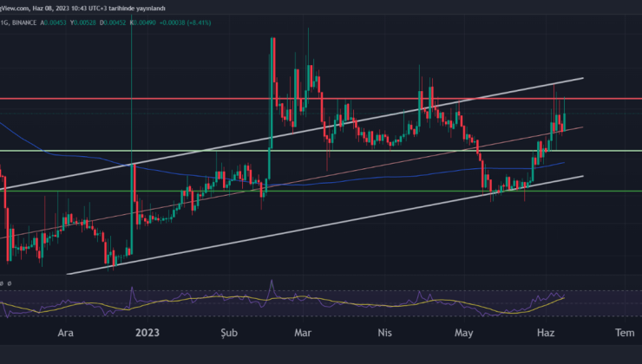Click the 'Şub' month label
The width and height of the screenshot is (642, 364).
pyautogui.click(x=229, y=334)
